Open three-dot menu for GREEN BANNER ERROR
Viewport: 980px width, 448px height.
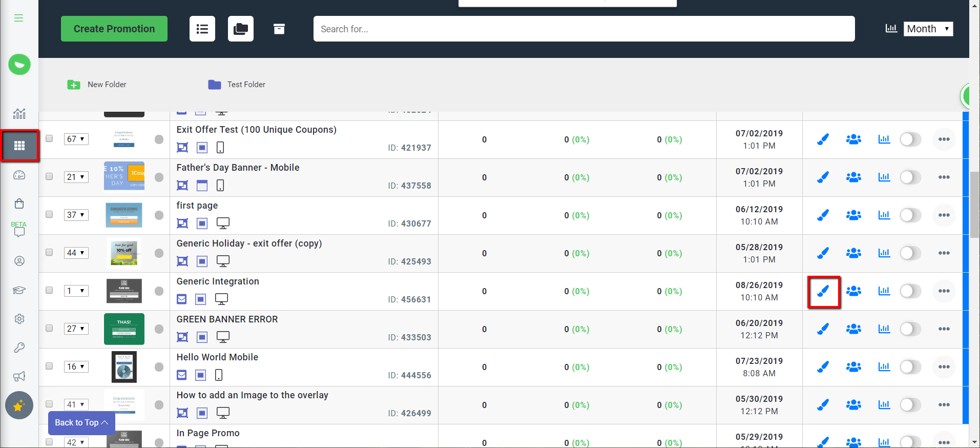pyautogui.click(x=944, y=329)
